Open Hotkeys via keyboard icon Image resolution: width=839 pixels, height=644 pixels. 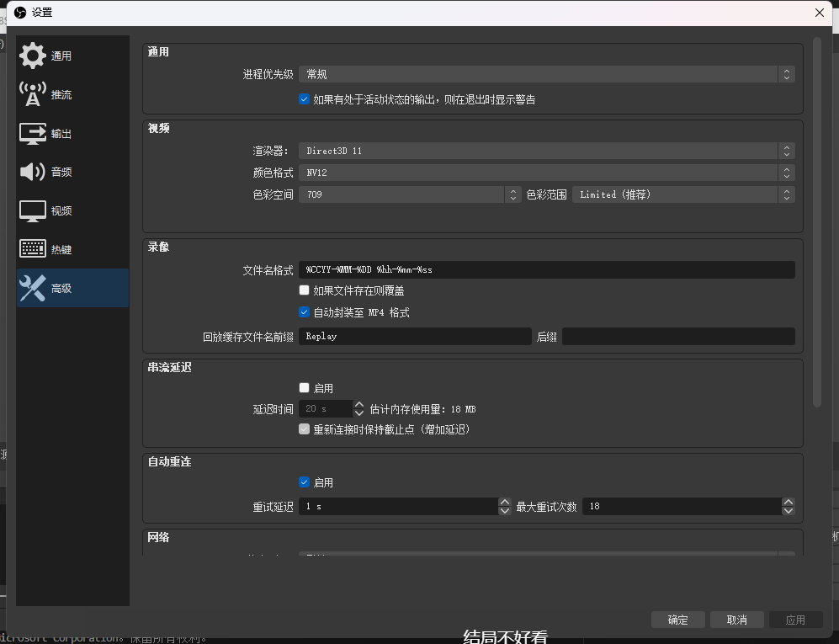[x=33, y=249]
